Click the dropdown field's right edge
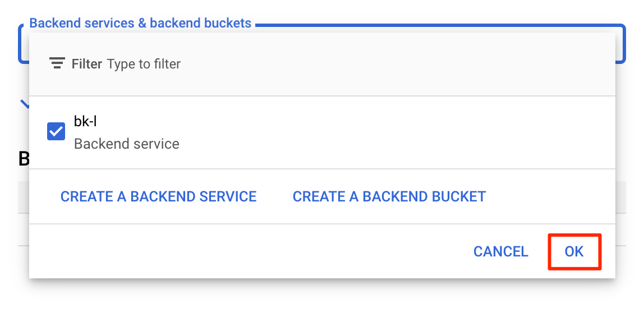644x312 pixels. pyautogui.click(x=621, y=45)
